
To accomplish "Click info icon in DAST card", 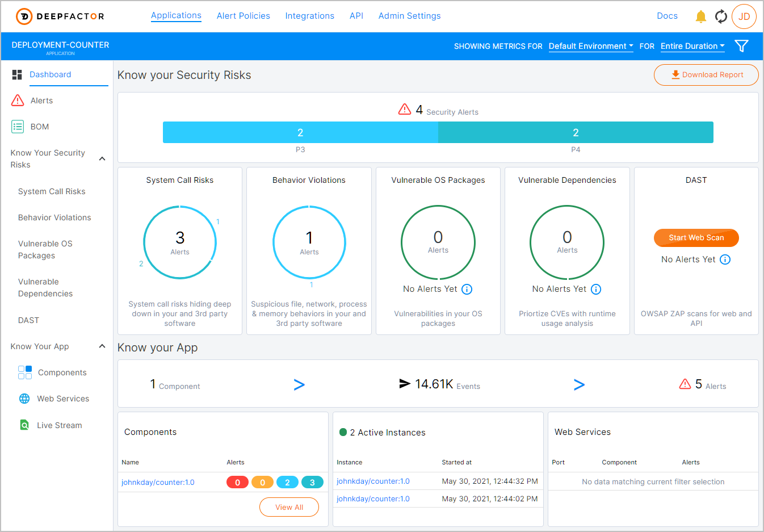I will pos(725,259).
